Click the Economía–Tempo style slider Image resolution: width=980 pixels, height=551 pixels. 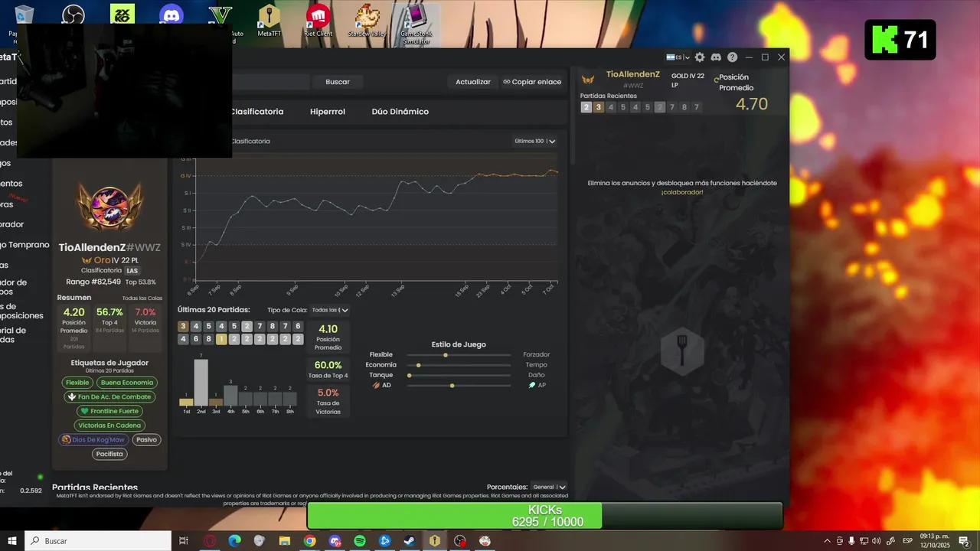(459, 365)
